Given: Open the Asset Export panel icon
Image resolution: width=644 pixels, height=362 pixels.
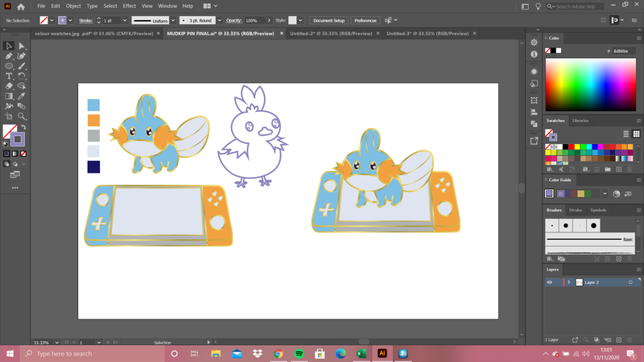Looking at the screenshot, I should (534, 141).
